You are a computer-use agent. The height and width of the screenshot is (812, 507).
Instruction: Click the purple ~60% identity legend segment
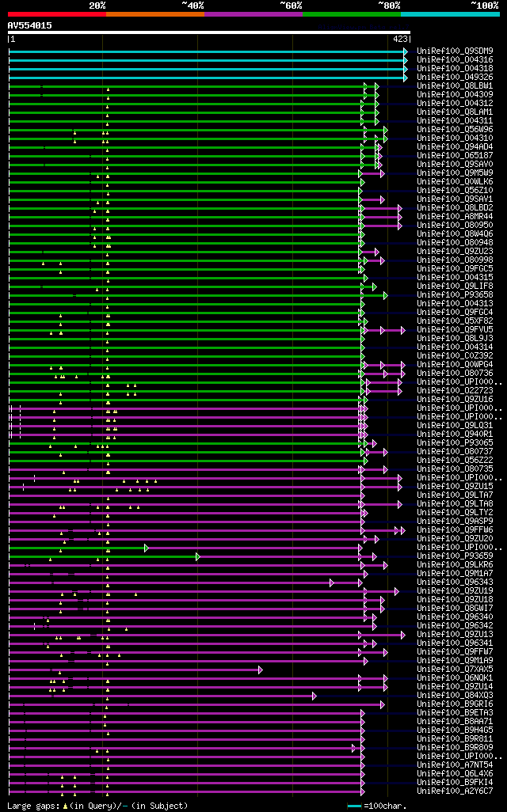tap(253, 14)
